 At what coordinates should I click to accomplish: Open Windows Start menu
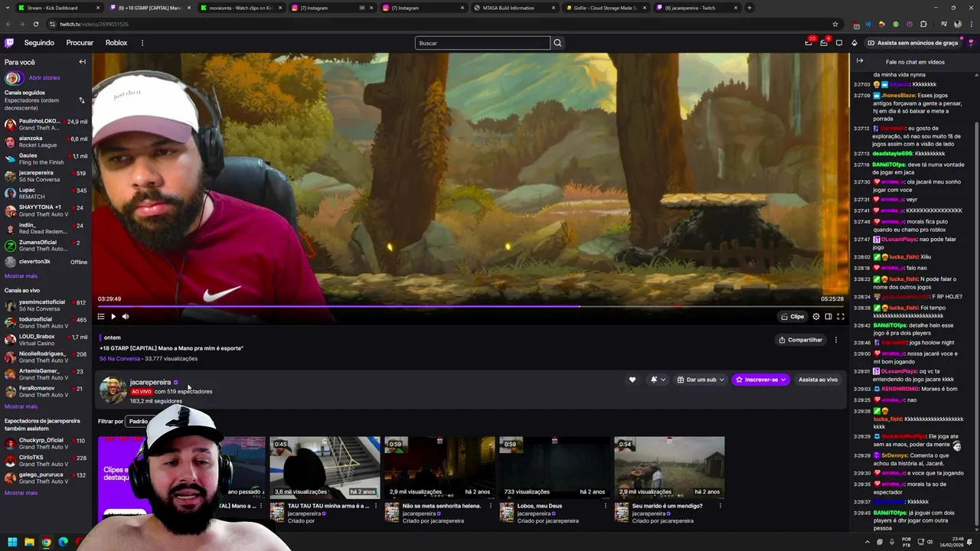point(11,542)
